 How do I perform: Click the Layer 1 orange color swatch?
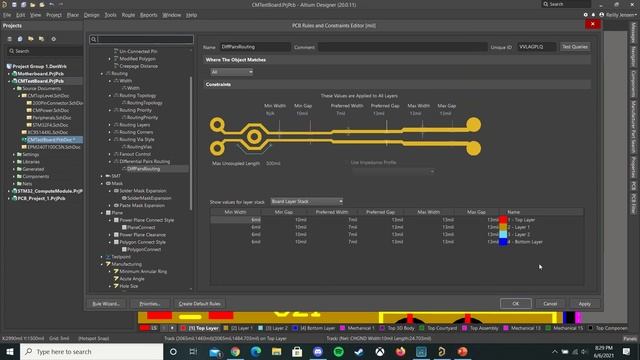[x=503, y=227]
